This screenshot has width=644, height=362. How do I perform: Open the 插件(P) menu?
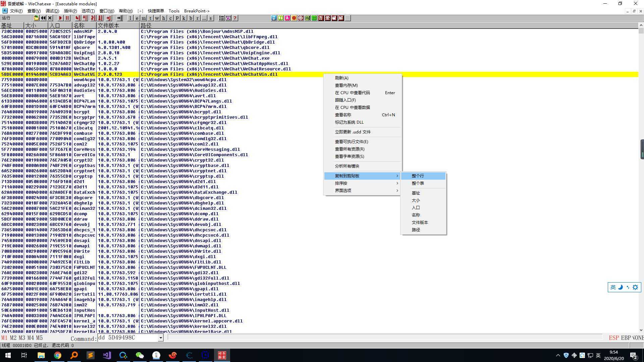point(70,11)
